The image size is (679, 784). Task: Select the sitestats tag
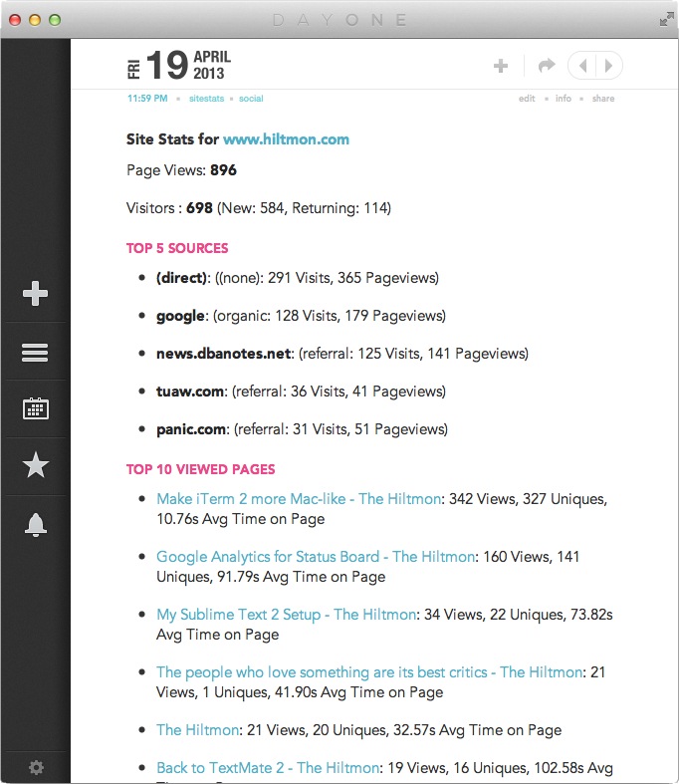(x=206, y=99)
